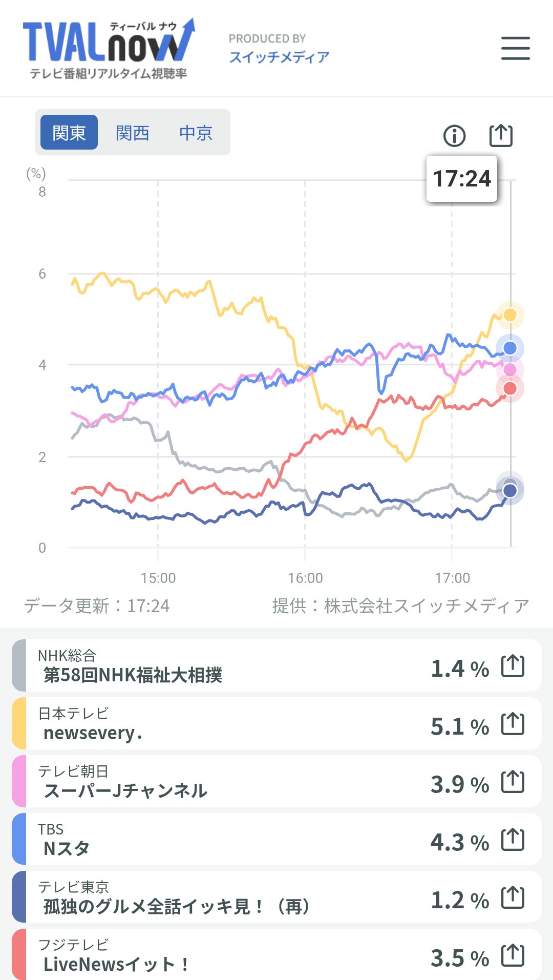Click the chart share icon
Viewport: 553px width, 980px height.
500,135
